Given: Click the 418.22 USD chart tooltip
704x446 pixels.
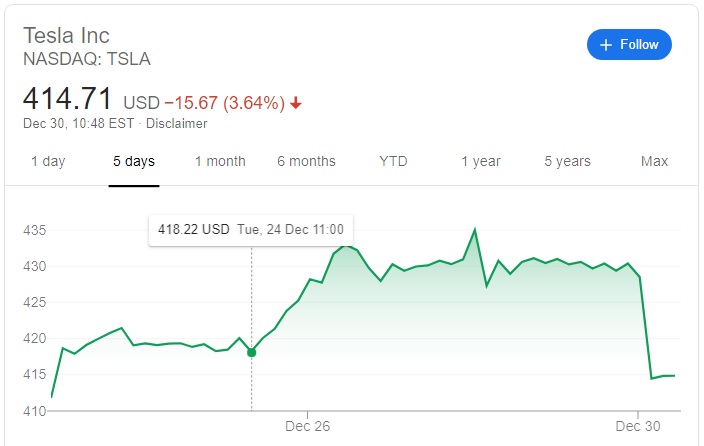Looking at the screenshot, I should (x=251, y=229).
